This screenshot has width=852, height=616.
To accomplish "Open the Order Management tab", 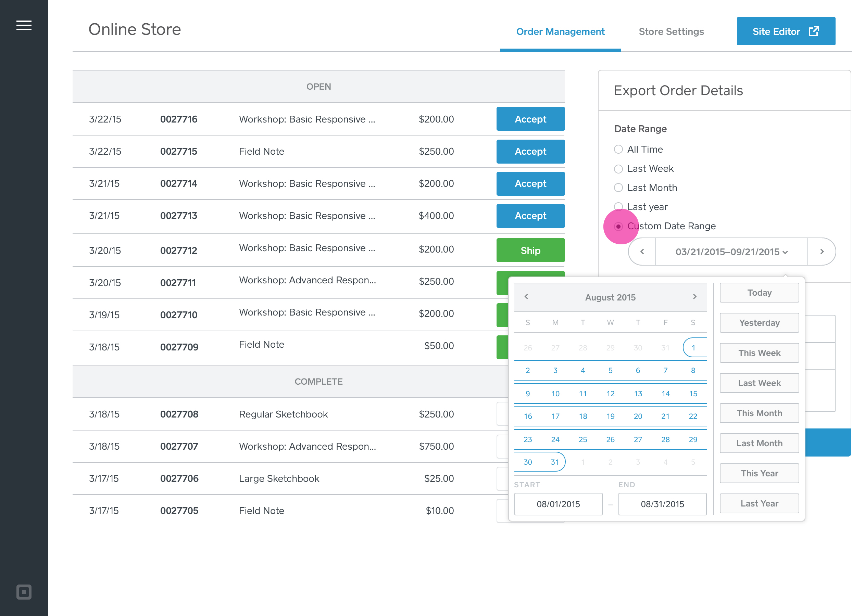I will (560, 31).
